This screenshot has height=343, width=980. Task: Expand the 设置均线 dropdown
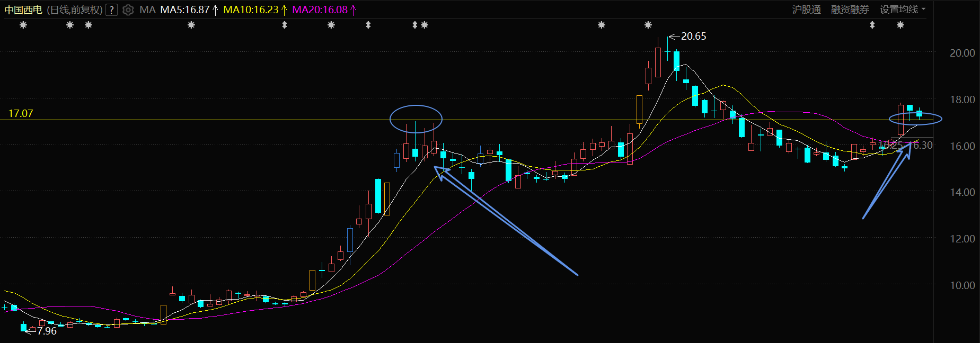[903, 9]
